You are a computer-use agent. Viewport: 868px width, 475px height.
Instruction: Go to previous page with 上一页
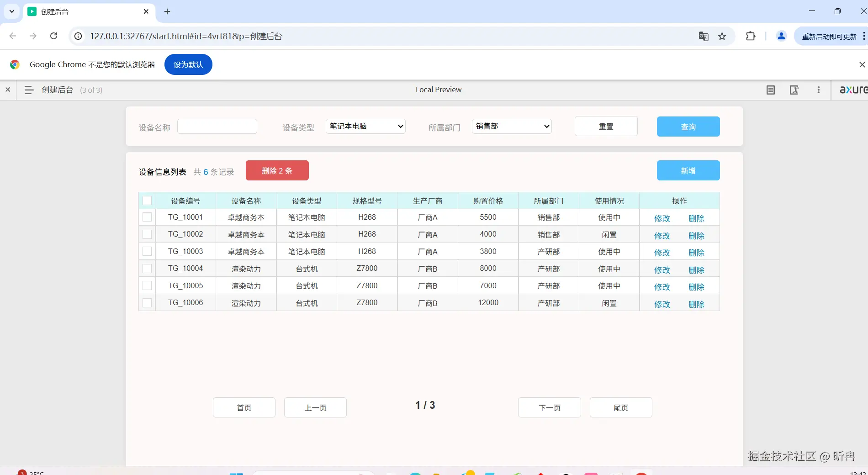coord(315,407)
